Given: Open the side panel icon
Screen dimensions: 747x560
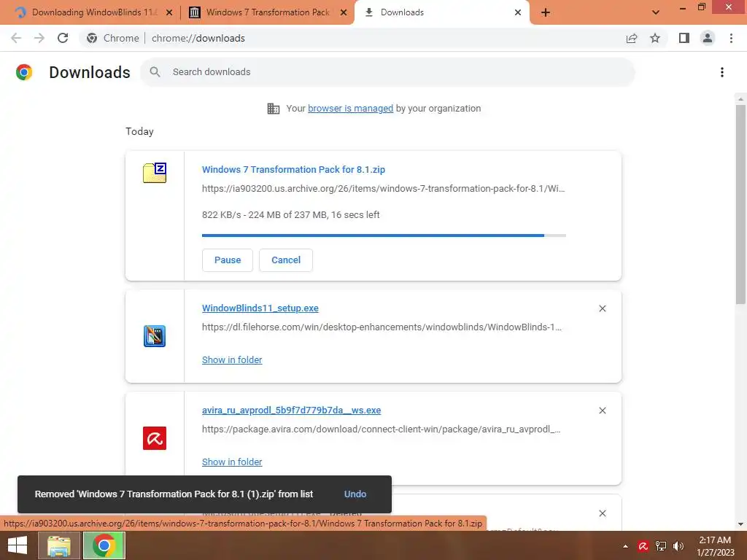Looking at the screenshot, I should click(684, 38).
